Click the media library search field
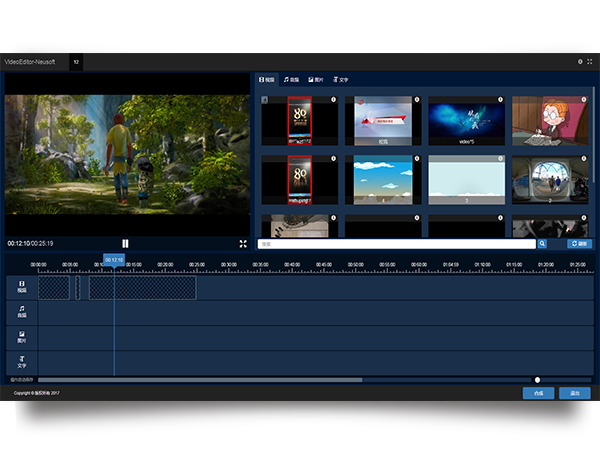Screen dimensions: 600x450 click(396, 243)
